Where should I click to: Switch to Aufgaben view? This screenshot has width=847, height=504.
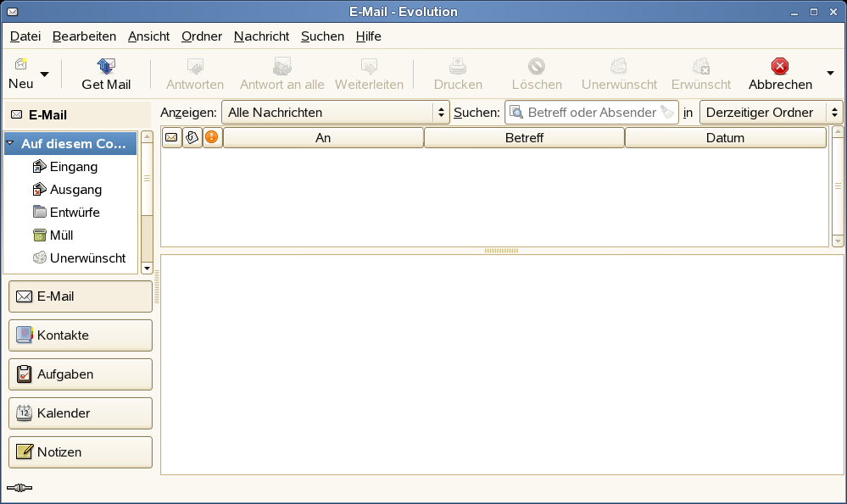point(81,374)
